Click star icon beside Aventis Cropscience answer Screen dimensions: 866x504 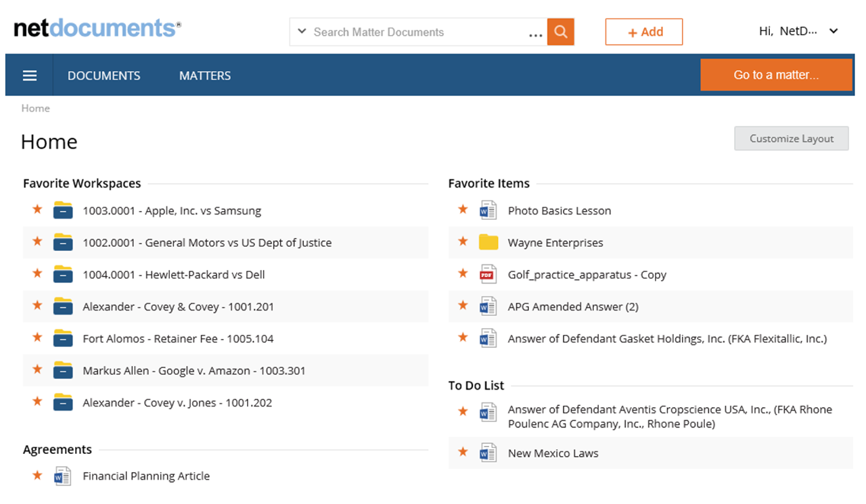coord(463,411)
